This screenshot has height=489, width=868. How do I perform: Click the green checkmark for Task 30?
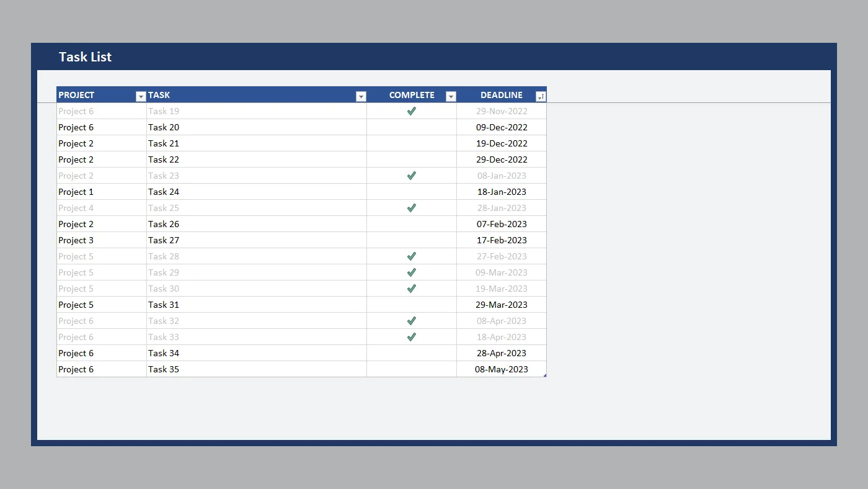411,289
